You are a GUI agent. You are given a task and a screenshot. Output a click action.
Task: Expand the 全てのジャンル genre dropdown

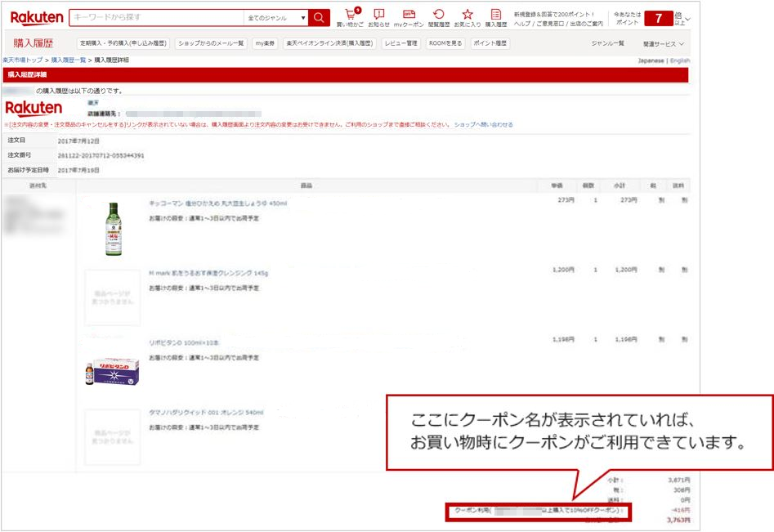[277, 17]
